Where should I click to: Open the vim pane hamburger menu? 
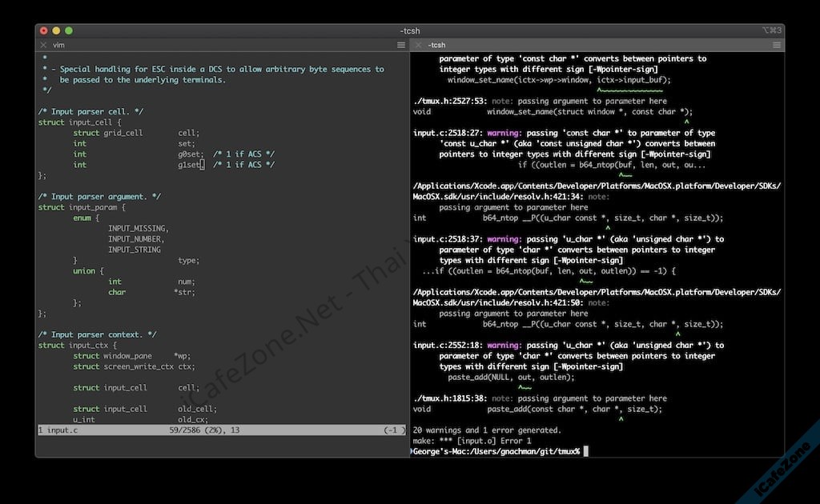coord(401,46)
